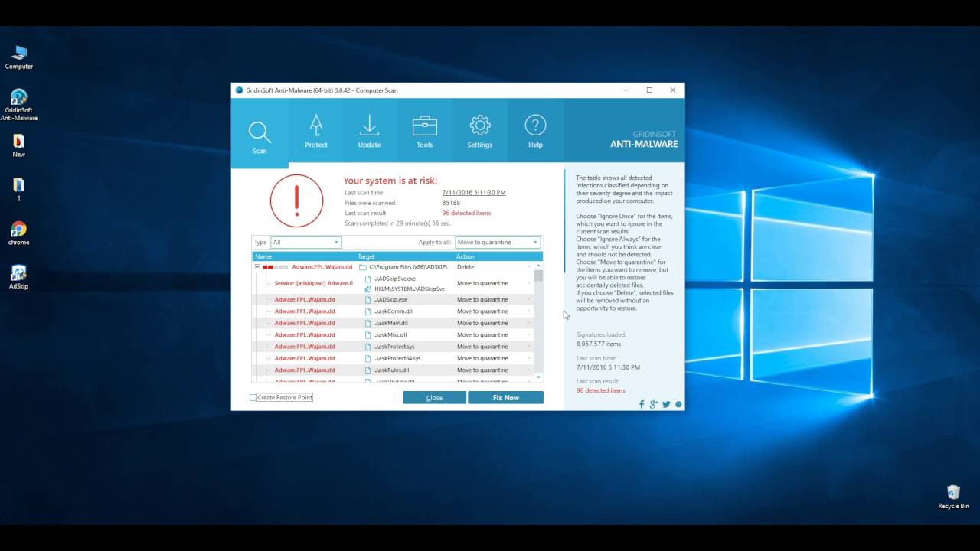
Task: Select the .\askProtect64.sys target entry
Action: tap(397, 358)
